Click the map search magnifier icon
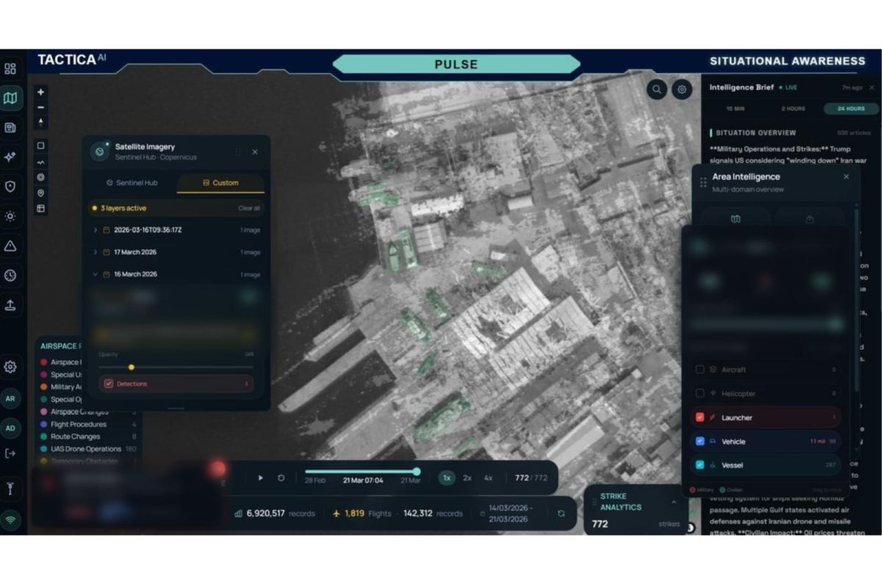The height and width of the screenshot is (588, 882). [x=656, y=90]
